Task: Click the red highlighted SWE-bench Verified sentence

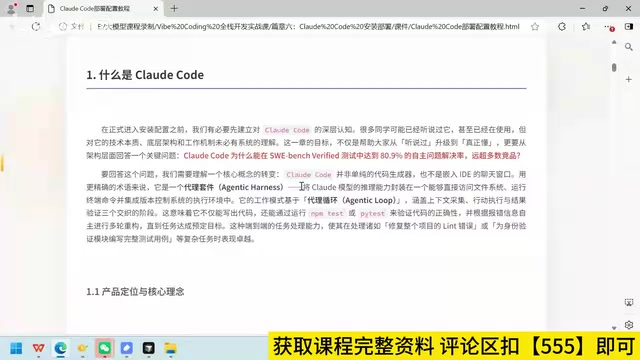Action: 352,156
